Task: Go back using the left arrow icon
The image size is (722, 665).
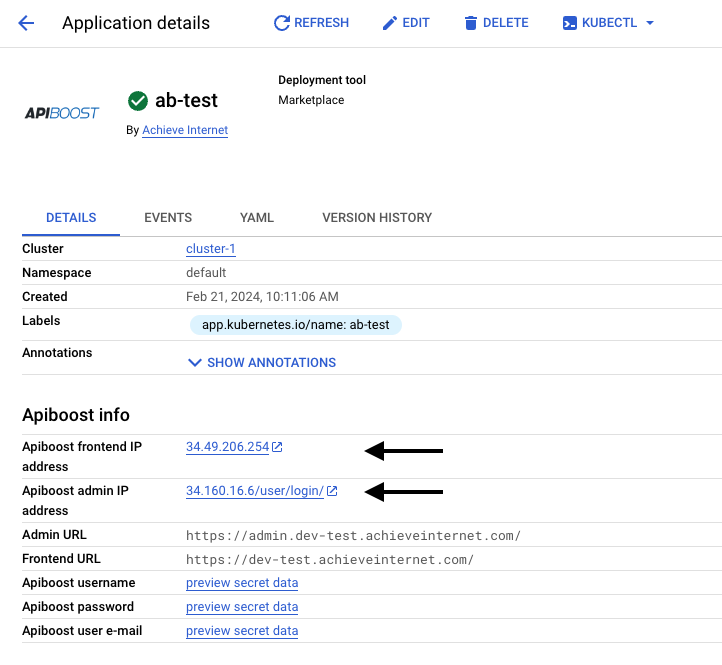Action: point(26,23)
